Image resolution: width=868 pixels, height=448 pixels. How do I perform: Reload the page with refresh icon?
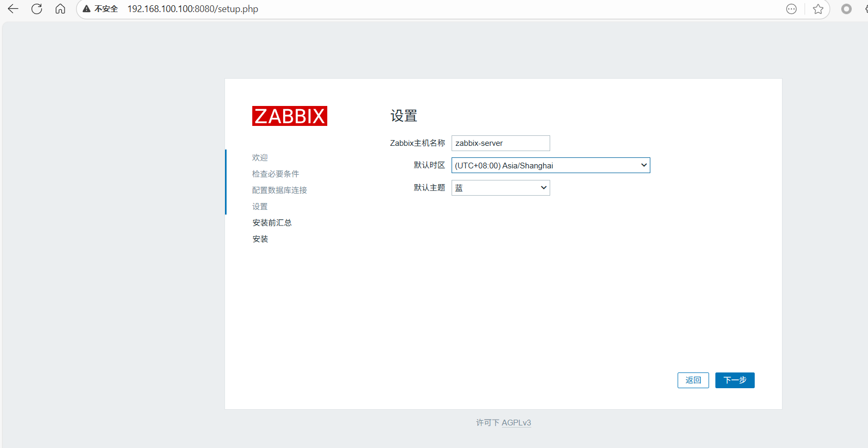click(37, 9)
